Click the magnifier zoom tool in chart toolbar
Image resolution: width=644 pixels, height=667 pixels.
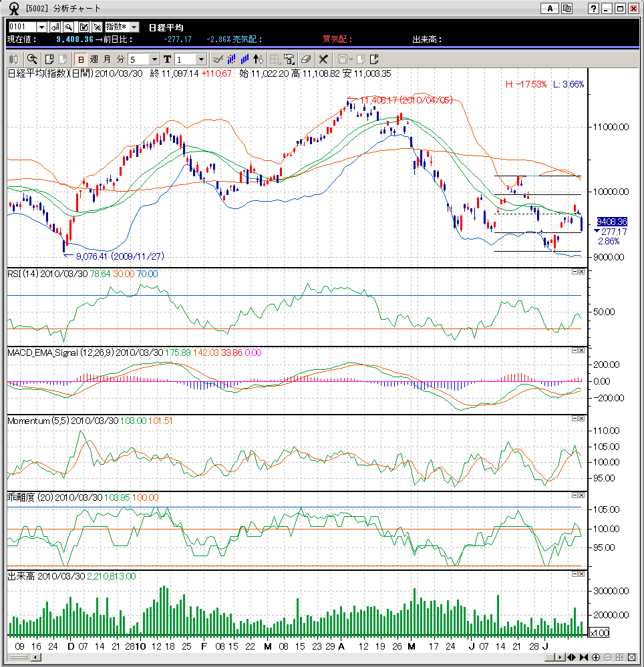tap(31, 59)
